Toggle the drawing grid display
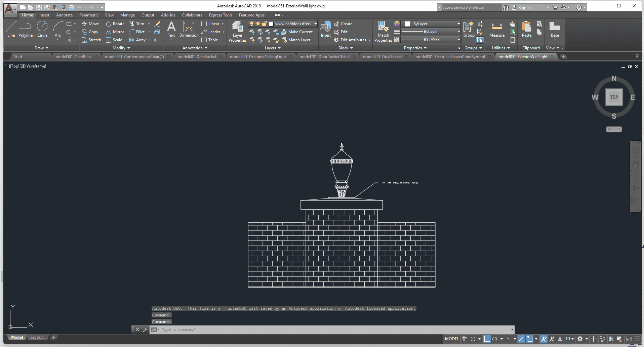Screen dimensions: 644x347 coord(465,339)
